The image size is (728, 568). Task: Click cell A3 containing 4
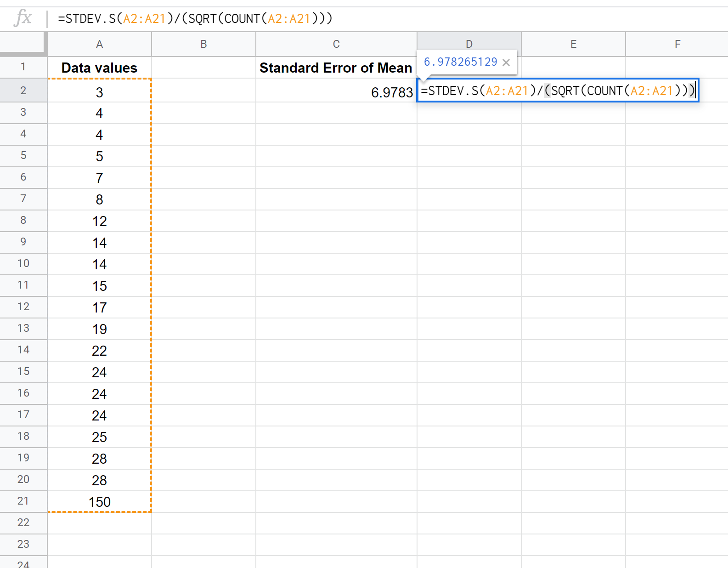click(100, 113)
